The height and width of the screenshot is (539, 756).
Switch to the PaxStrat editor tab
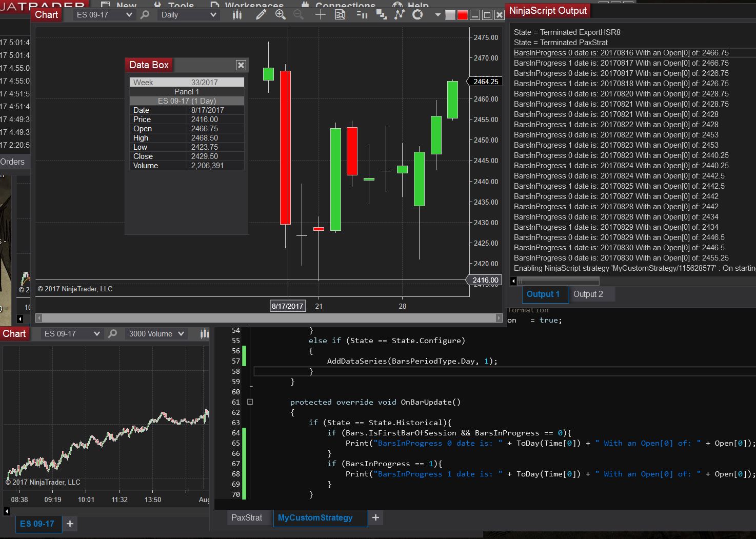[x=246, y=518]
